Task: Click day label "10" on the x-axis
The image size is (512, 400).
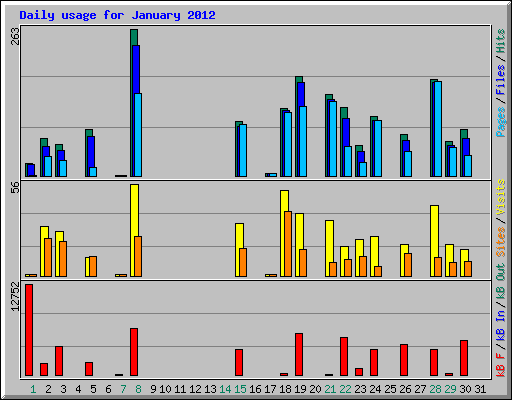Action: click(165, 389)
